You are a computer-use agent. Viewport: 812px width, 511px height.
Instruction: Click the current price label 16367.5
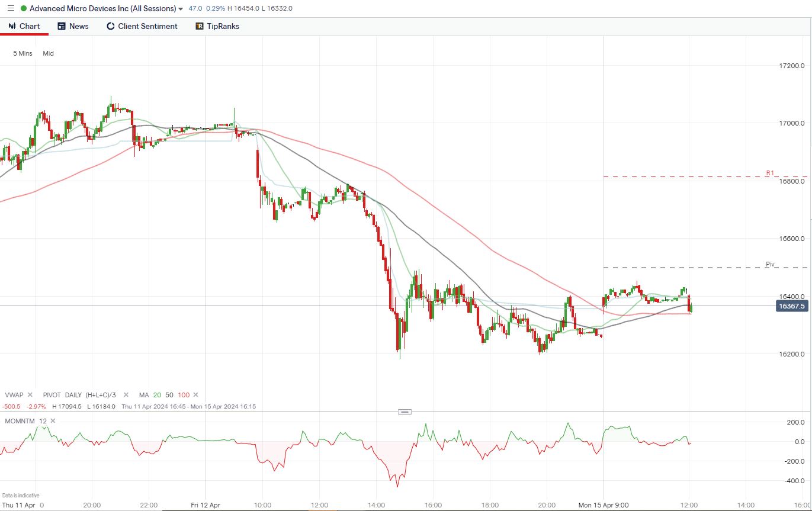tap(792, 306)
